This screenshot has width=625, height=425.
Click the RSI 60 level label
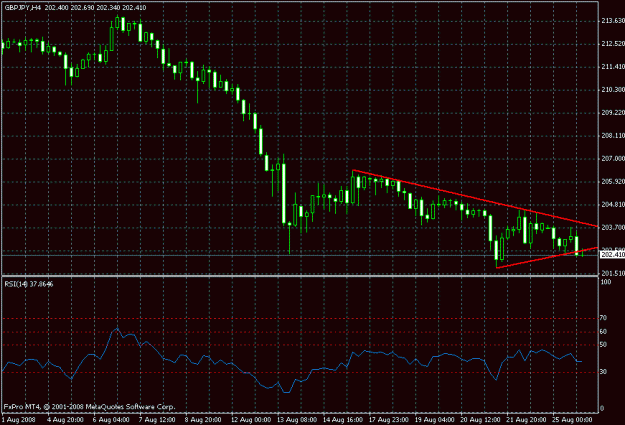603,332
